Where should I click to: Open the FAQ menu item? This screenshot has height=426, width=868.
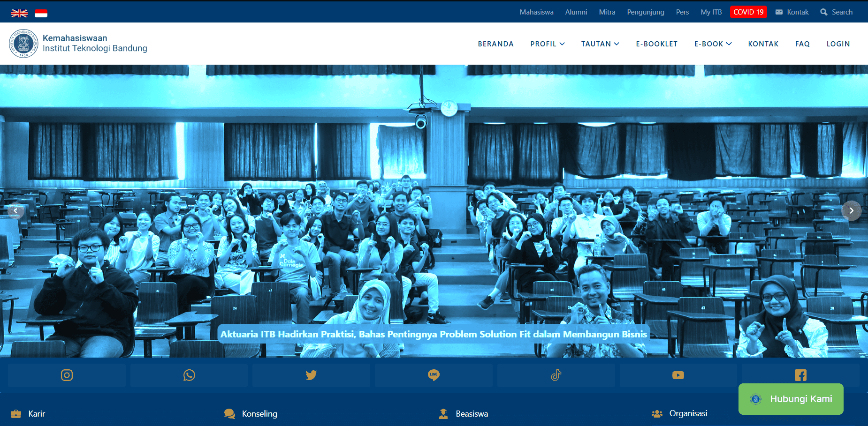[x=802, y=44]
